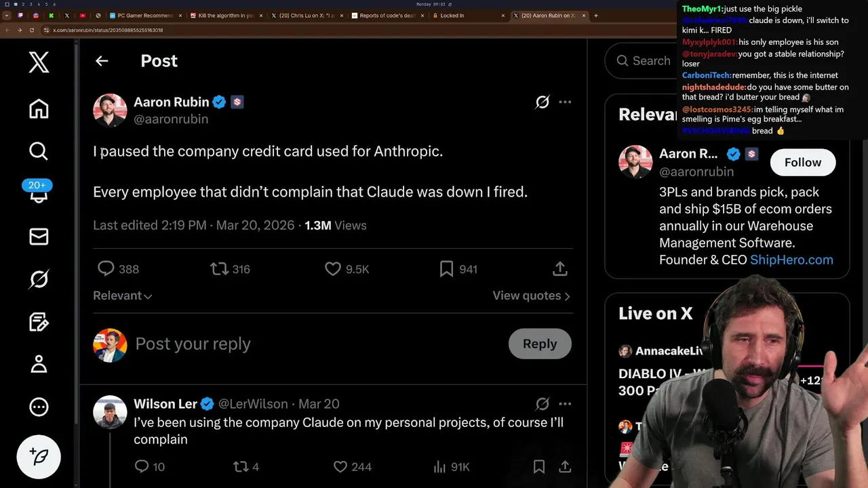Click the X logo in the sidebar
The image size is (868, 488).
(x=39, y=62)
